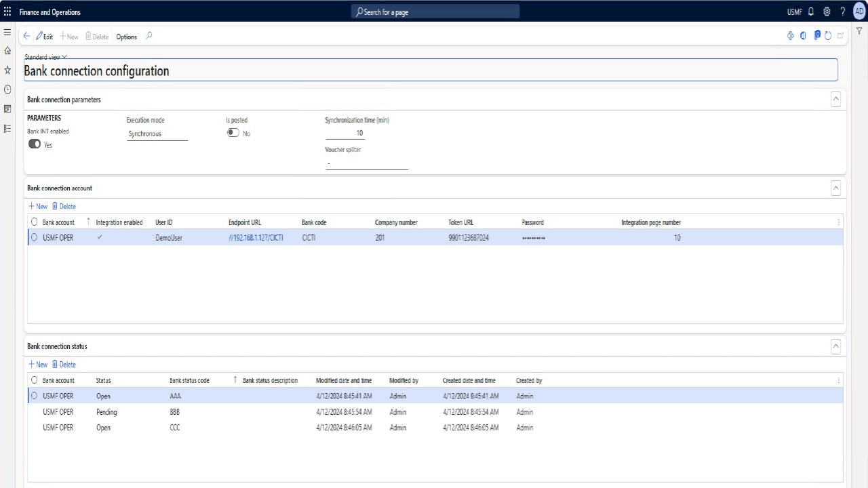Open the Execution mode Synchronous dropdown
Image resolution: width=868 pixels, height=488 pixels.
point(157,134)
